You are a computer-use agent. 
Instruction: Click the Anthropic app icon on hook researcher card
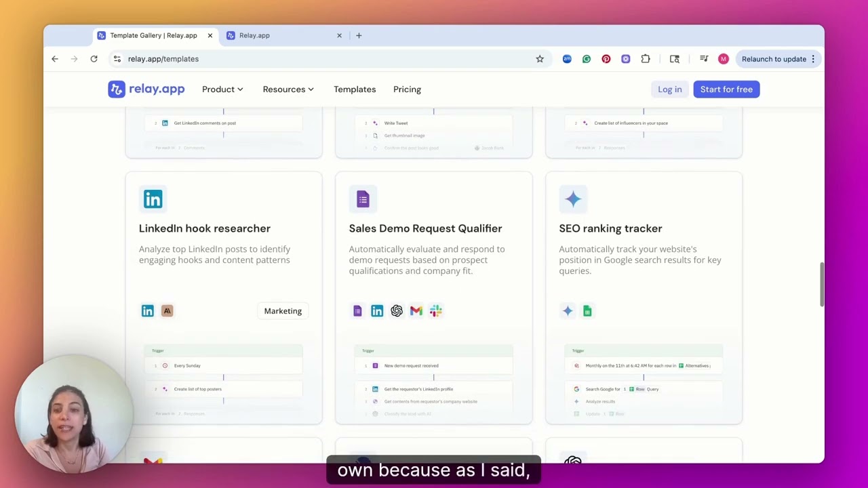point(167,311)
